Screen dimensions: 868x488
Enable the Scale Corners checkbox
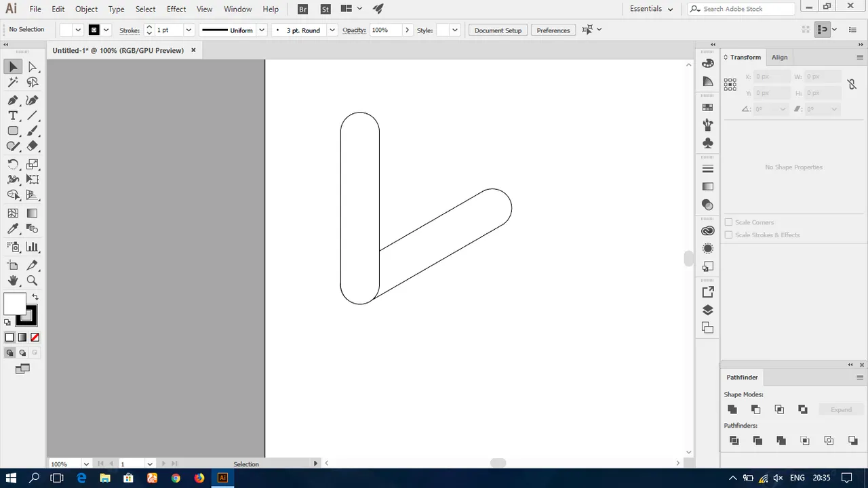(729, 222)
